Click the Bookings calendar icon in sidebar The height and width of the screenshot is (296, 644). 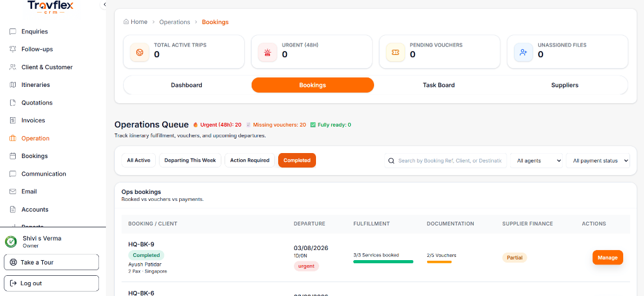[x=13, y=156]
